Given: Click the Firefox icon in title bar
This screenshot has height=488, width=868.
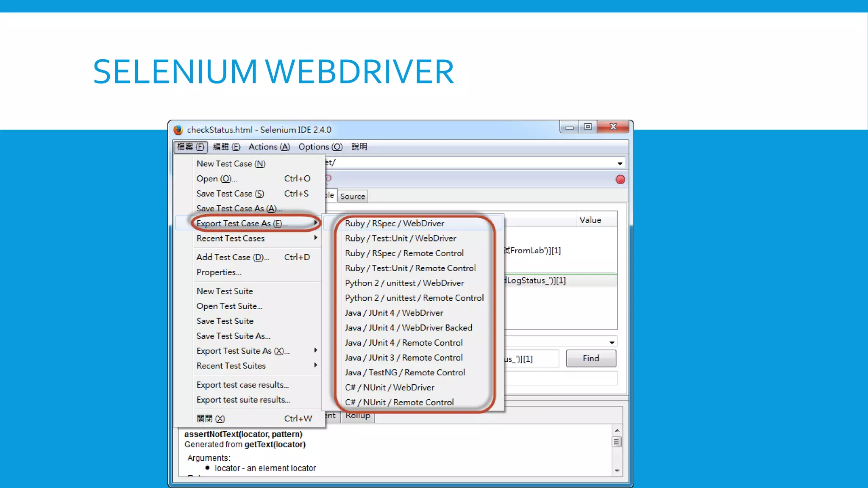Looking at the screenshot, I should coord(178,130).
